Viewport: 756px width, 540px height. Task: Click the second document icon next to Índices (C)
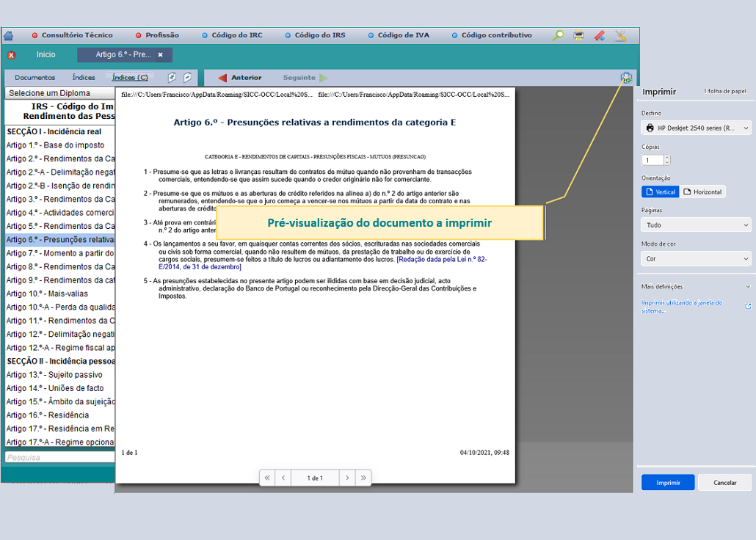point(188,77)
